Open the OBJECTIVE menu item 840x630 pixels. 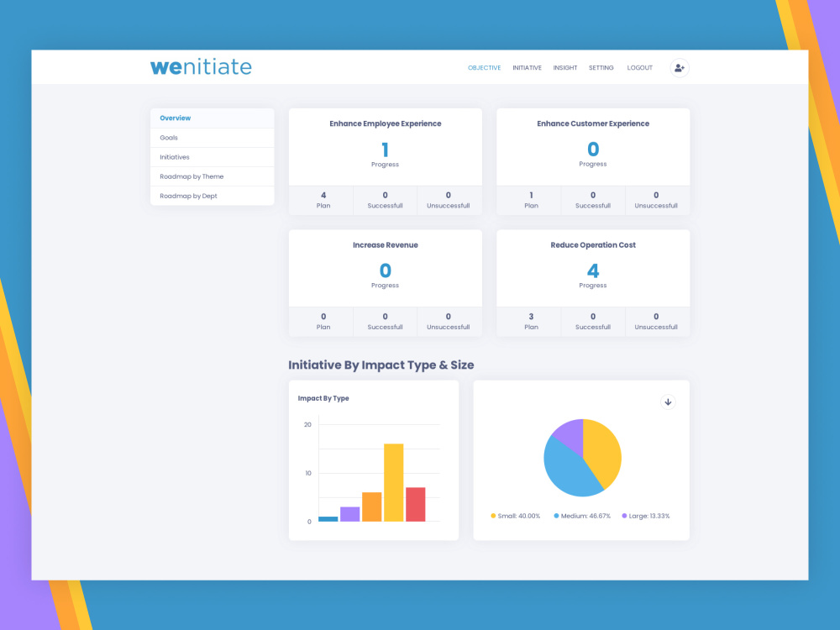[x=485, y=68]
